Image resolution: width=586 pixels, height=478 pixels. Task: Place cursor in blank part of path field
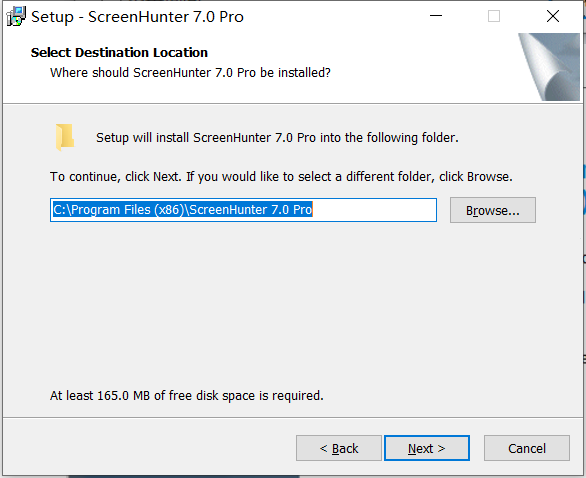[374, 210]
